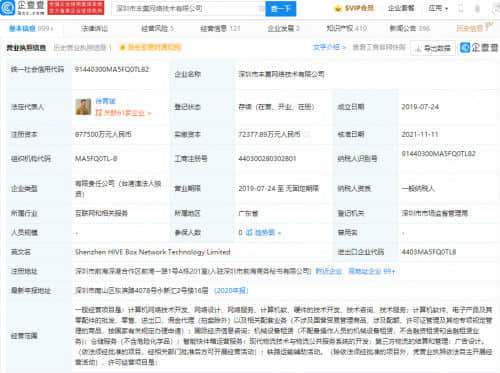Screen dimensions: 500x373
Task: Select registration number 440300280302801
Action: [267, 159]
